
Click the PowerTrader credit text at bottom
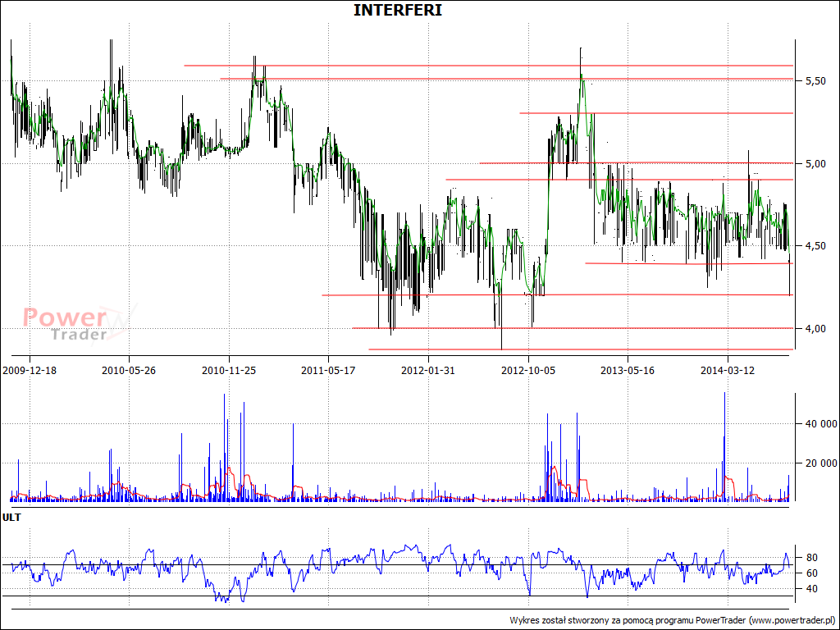coord(673,620)
